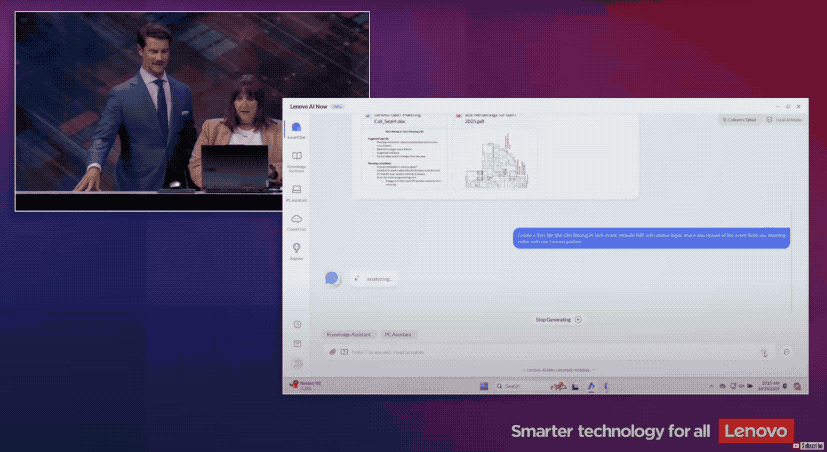The image size is (827, 452).
Task: Stop Generating the response
Action: tap(559, 320)
